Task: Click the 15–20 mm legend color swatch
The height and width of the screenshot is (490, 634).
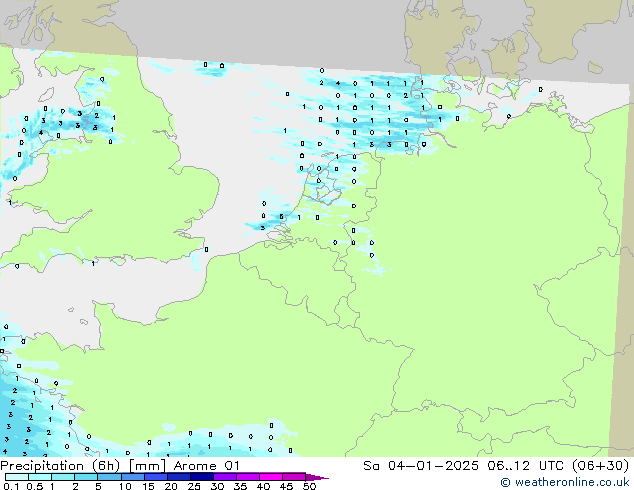Action: pyautogui.click(x=155, y=477)
